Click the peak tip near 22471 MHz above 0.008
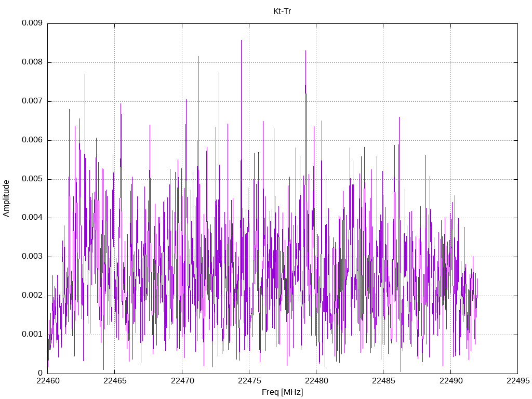Image resolution: width=532 pixels, height=399 pixels. tap(198, 57)
